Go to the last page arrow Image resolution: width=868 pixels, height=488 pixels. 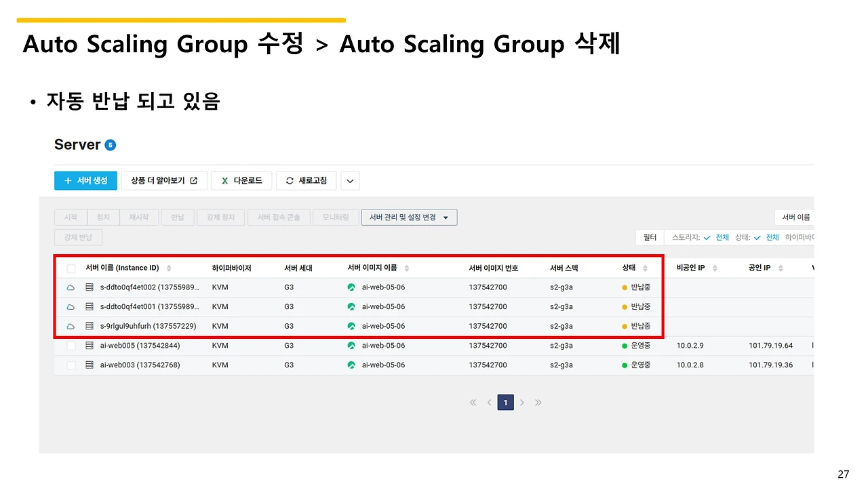538,403
